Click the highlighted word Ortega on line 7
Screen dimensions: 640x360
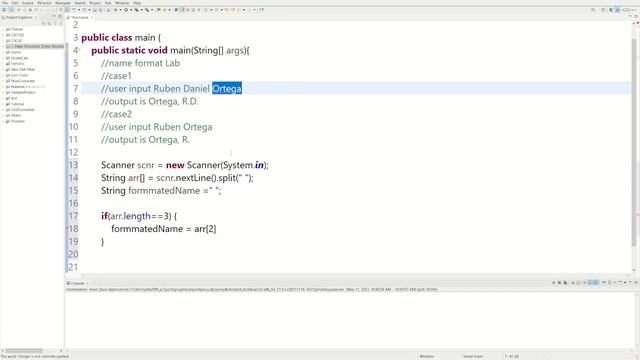tap(227, 89)
